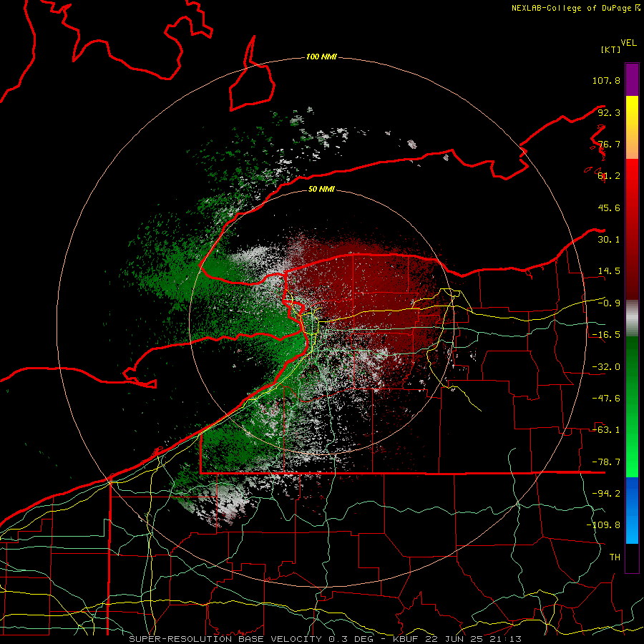Pick the purple segment of the velocity colorbar
This screenshot has height=644, width=644.
pos(632,79)
